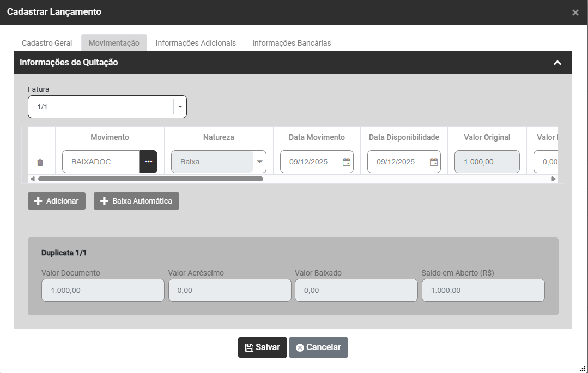Select the Movimentação tab

114,43
